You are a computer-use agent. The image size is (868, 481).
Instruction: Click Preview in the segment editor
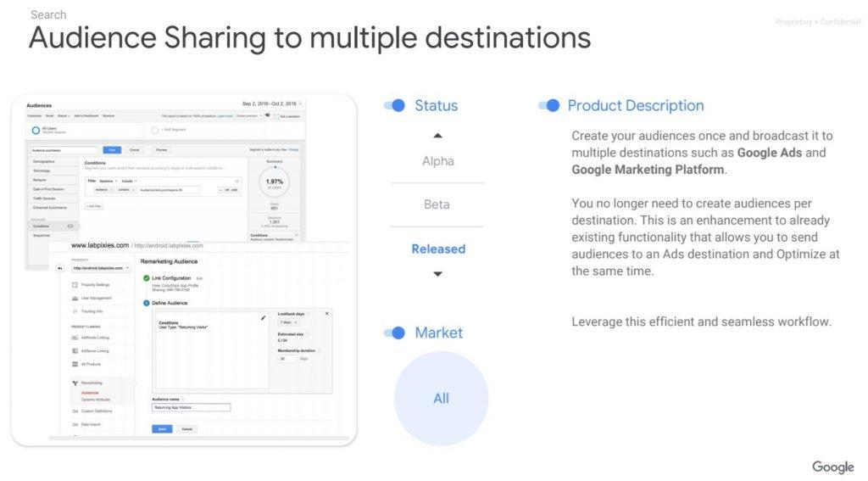tap(161, 150)
